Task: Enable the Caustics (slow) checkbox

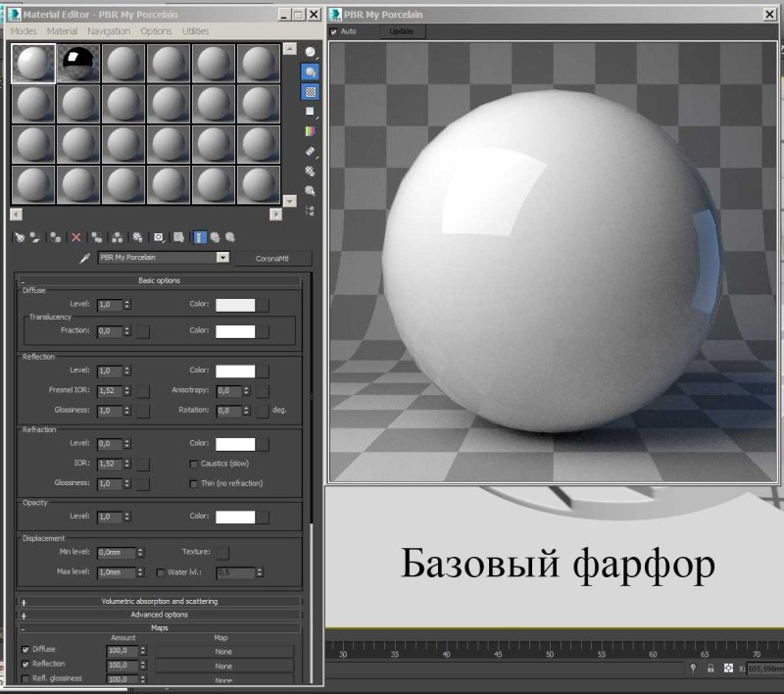Action: (x=193, y=463)
